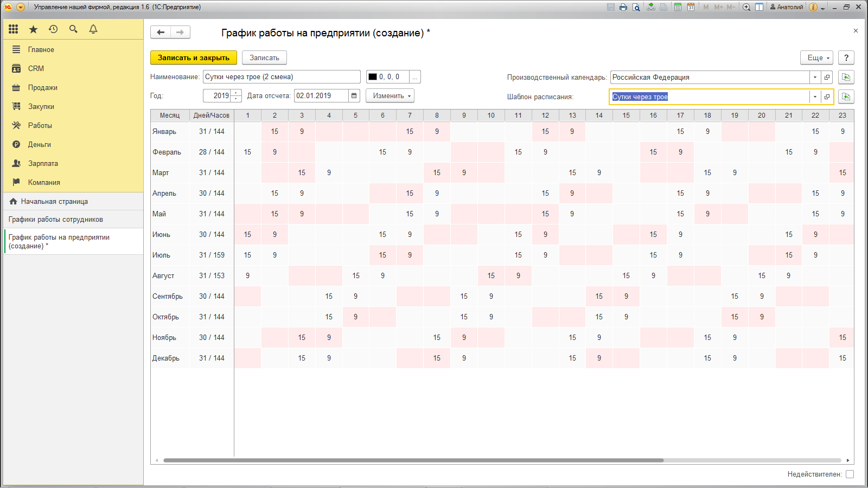This screenshot has width=868, height=488.
Task: Select the Июль 31 / 159 cell
Action: click(212, 255)
